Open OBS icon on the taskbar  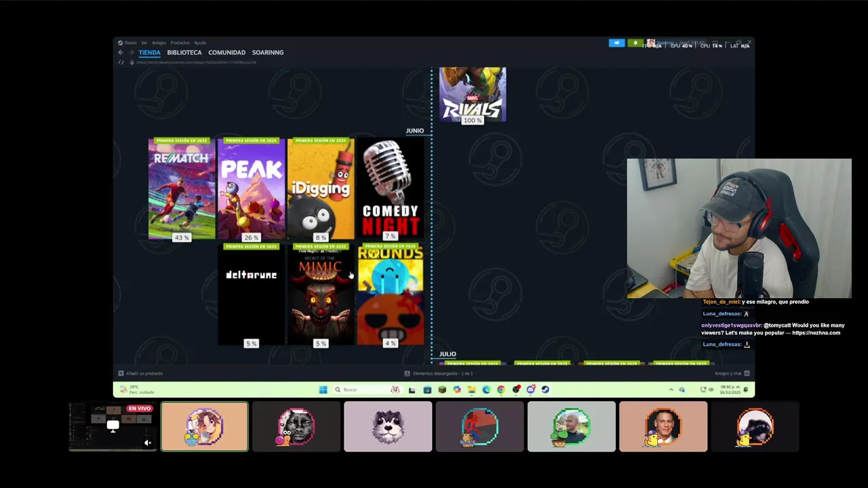[x=516, y=390]
